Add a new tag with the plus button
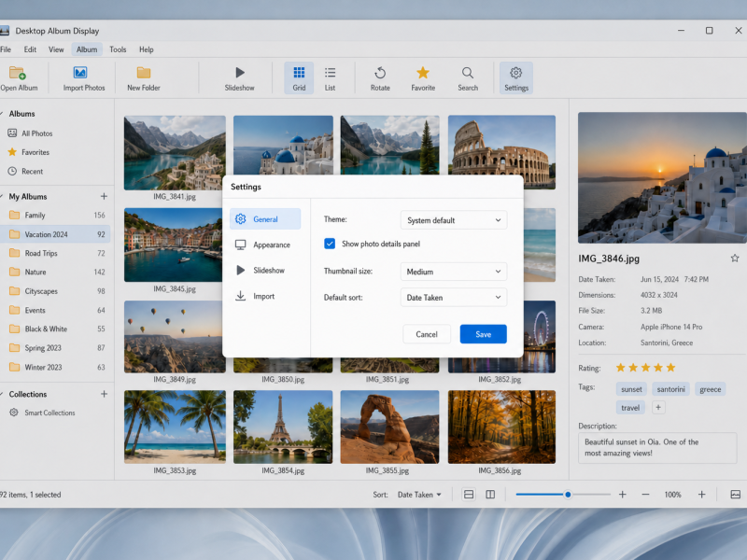 pos(658,408)
